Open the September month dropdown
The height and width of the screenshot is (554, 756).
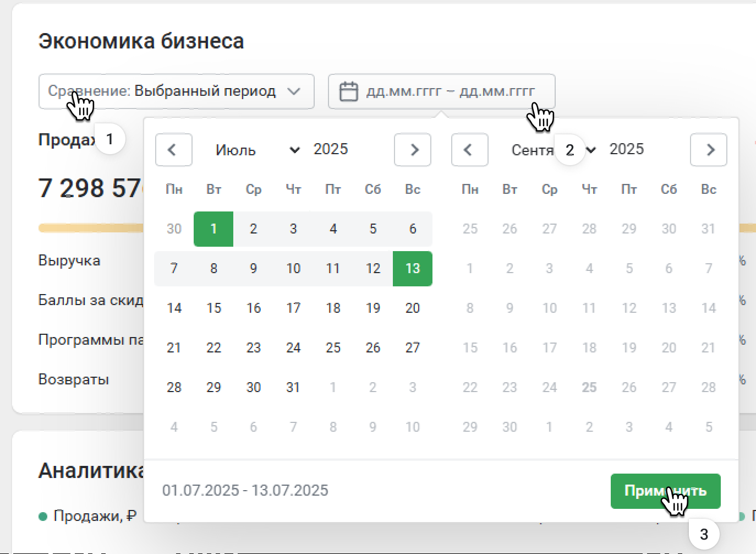[550, 150]
